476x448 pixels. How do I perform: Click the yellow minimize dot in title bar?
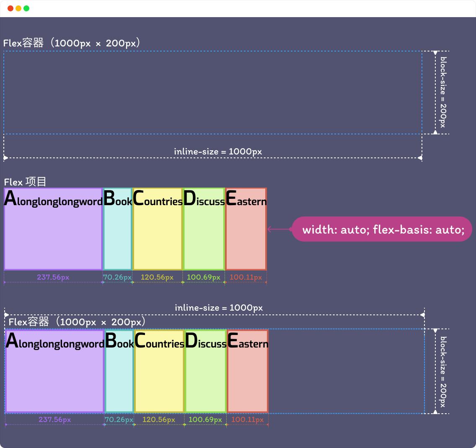18,8
